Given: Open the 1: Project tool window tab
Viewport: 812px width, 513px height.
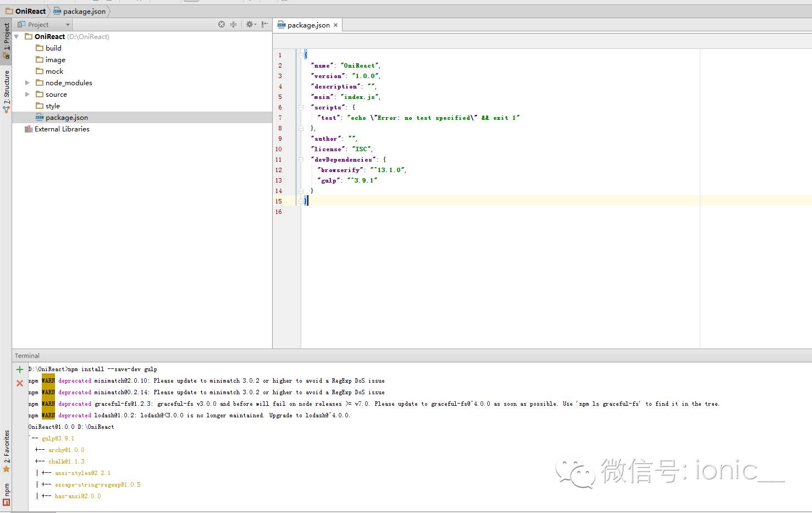Looking at the screenshot, I should [6, 40].
